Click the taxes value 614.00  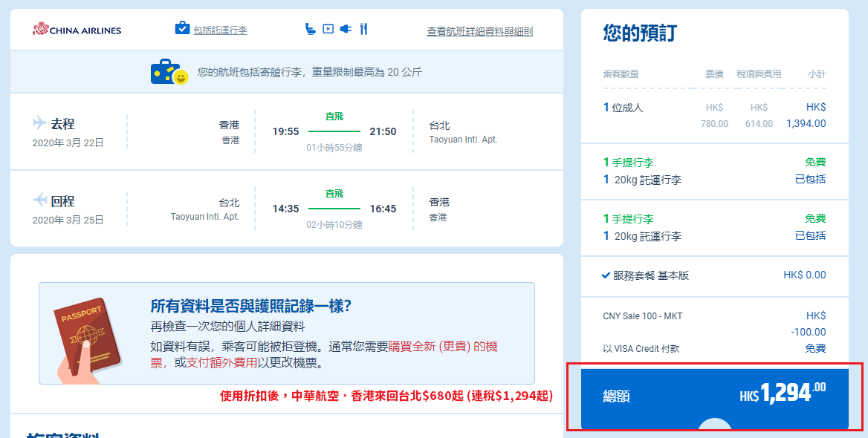point(759,124)
